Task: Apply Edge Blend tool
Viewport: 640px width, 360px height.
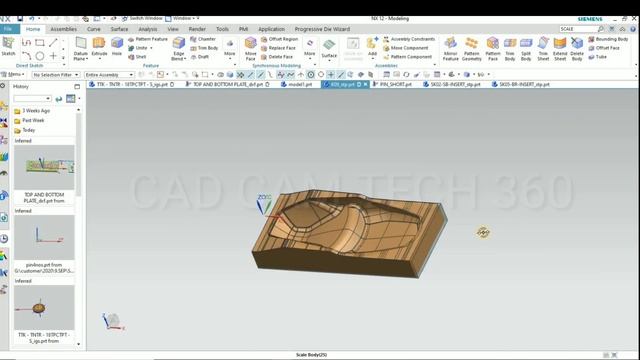Action: (x=178, y=49)
